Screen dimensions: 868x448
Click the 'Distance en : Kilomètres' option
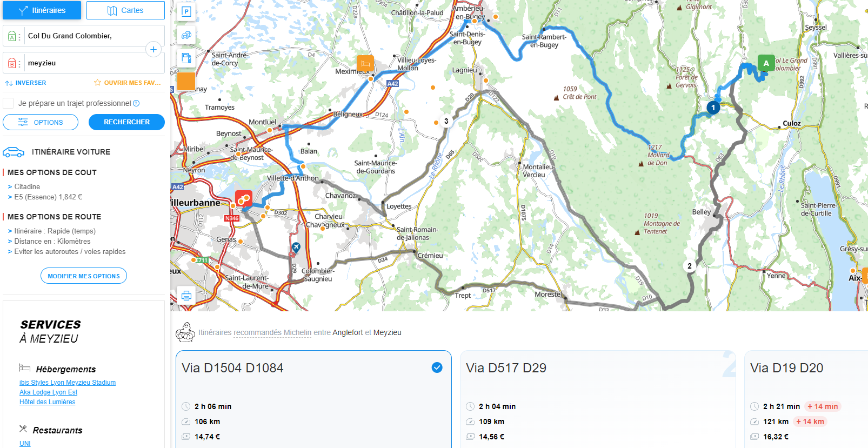click(x=52, y=241)
